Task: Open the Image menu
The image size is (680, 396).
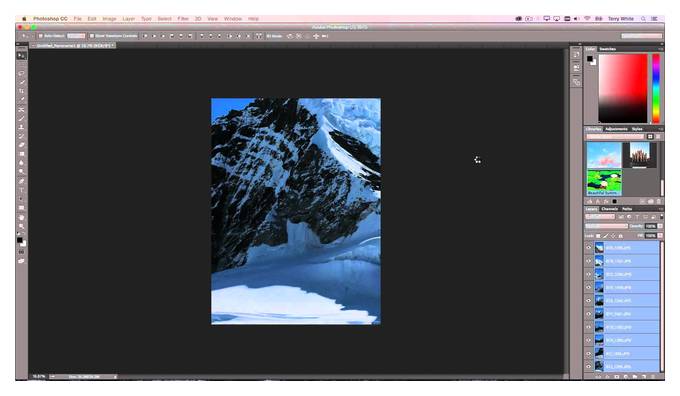Action: coord(109,19)
